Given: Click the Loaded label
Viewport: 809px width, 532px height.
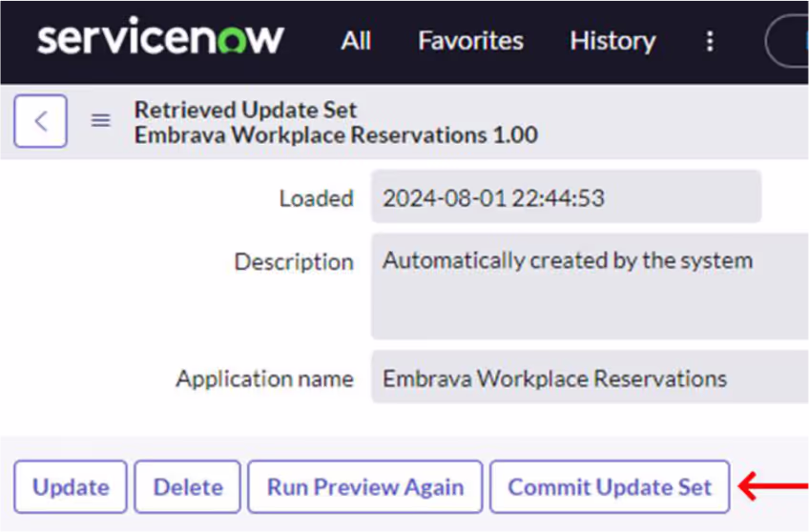Looking at the screenshot, I should (317, 198).
